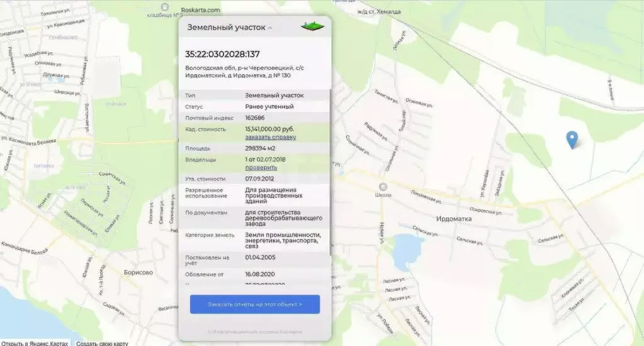Click the Школа school marker icon

[382, 187]
